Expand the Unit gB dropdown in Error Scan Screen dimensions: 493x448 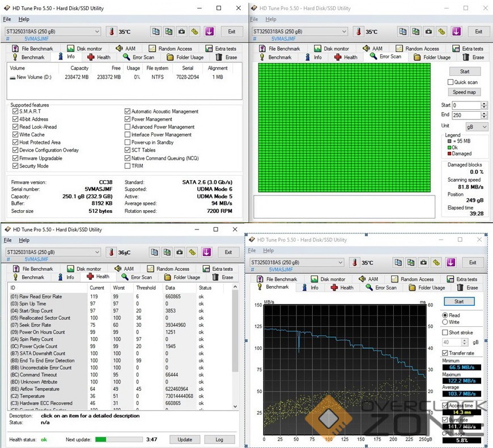[476, 127]
